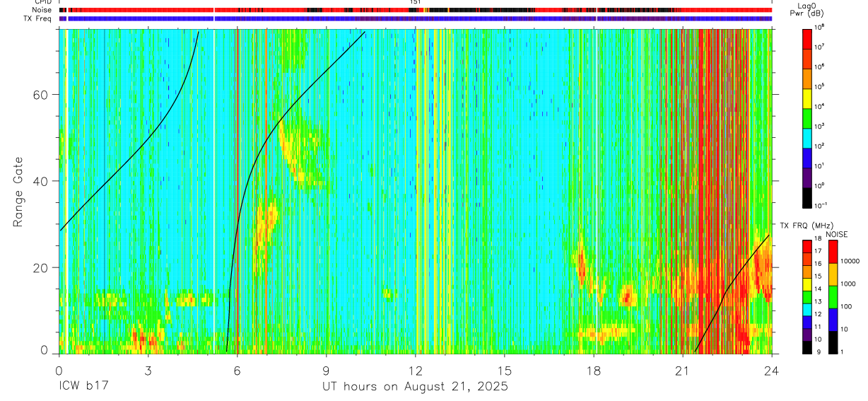
Task: Click the 'TX Freq' row label above the plot
Action: 39,18
